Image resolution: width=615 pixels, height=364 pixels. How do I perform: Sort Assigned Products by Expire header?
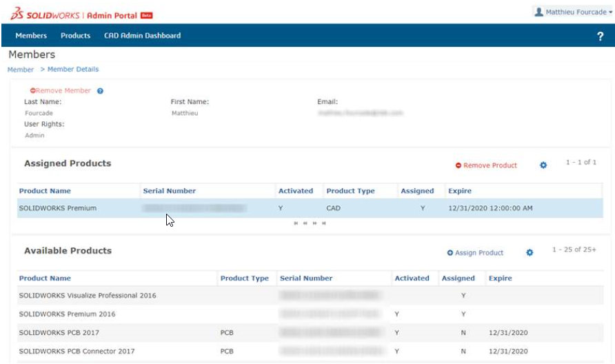coord(460,191)
